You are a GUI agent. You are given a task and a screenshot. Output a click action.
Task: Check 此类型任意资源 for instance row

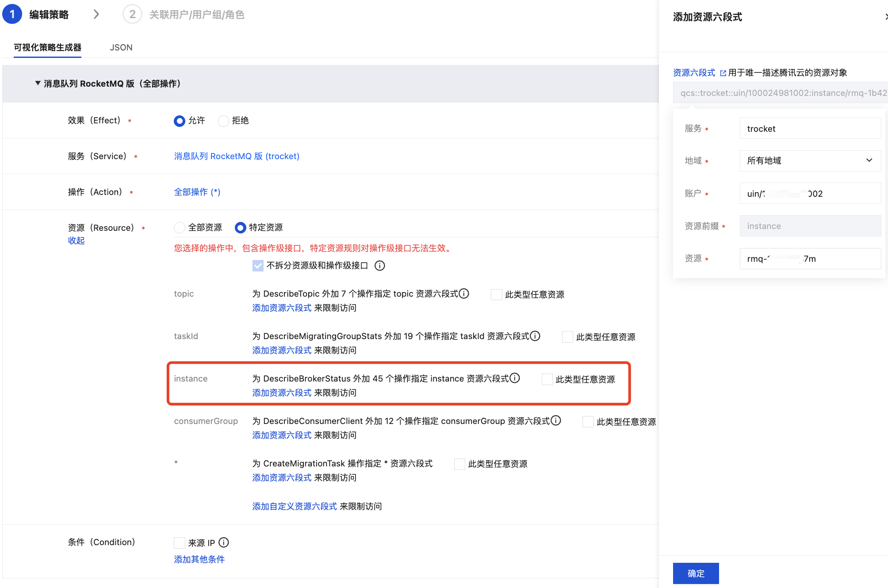pyautogui.click(x=547, y=379)
